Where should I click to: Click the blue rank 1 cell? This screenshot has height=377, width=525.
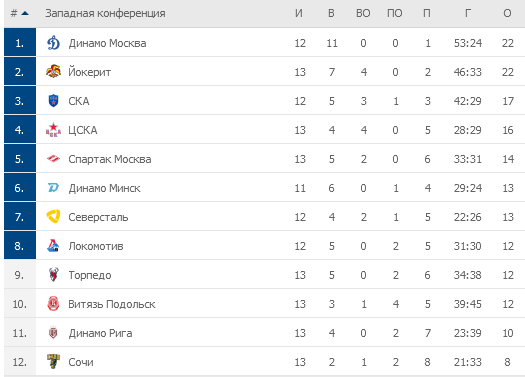pos(20,42)
